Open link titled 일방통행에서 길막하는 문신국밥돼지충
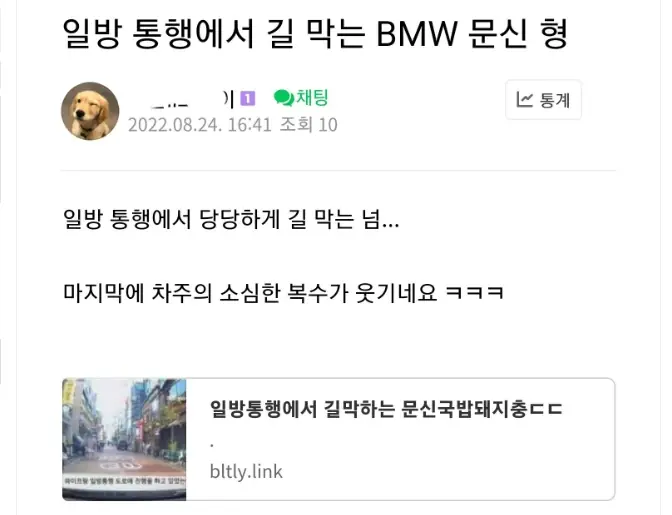The image size is (672, 515). pyautogui.click(x=386, y=409)
